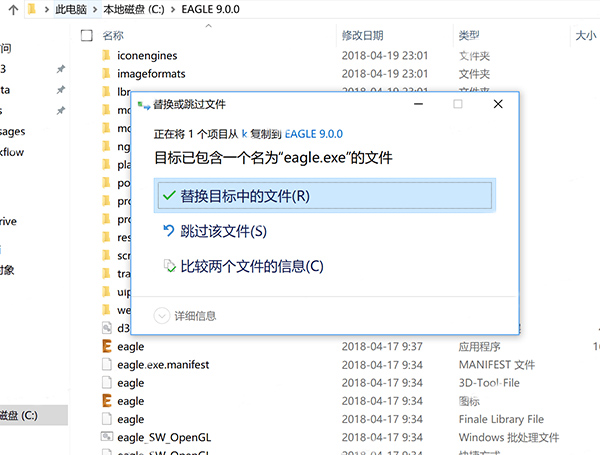Click the iconengines folder name
The image size is (600, 455).
pos(147,55)
